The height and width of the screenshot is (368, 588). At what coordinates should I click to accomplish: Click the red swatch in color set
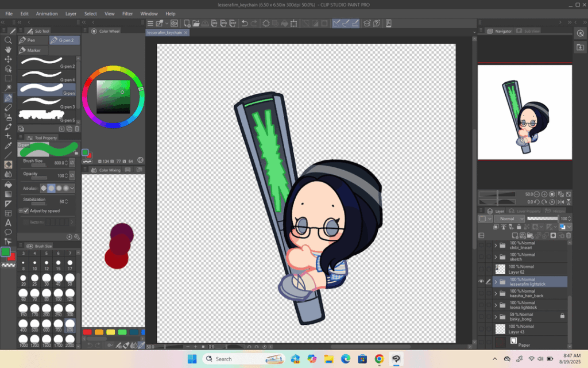coord(87,332)
